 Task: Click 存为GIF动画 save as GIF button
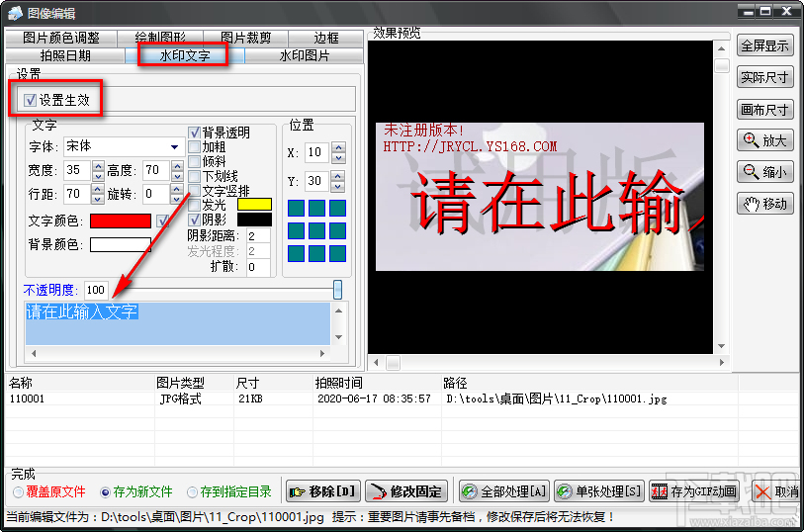(x=694, y=491)
